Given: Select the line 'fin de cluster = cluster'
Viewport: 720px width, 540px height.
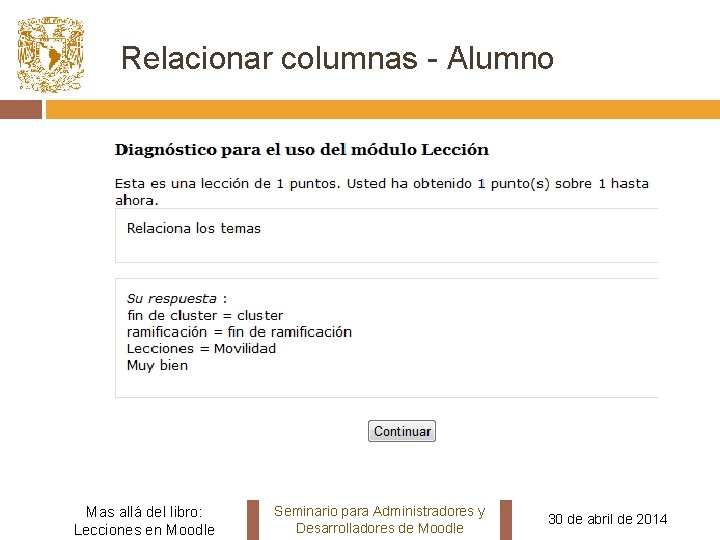Looking at the screenshot, I should (205, 315).
